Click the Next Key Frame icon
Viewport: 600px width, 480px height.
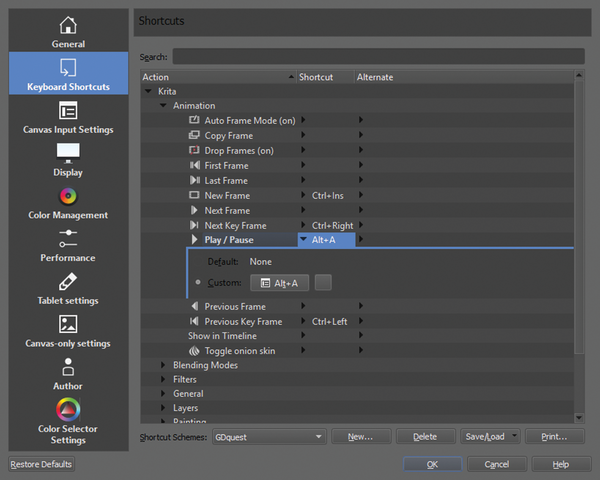194,225
